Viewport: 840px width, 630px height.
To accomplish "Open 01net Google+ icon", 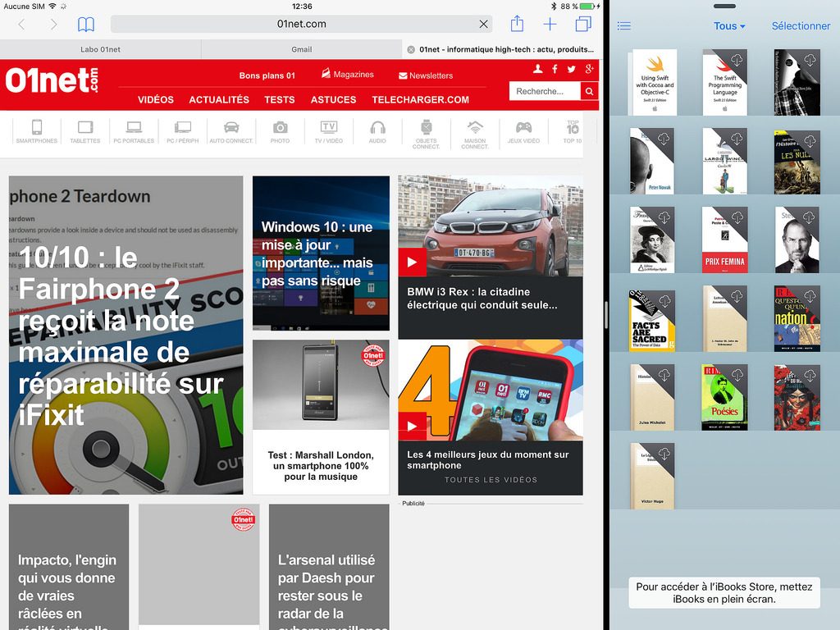I will [589, 69].
